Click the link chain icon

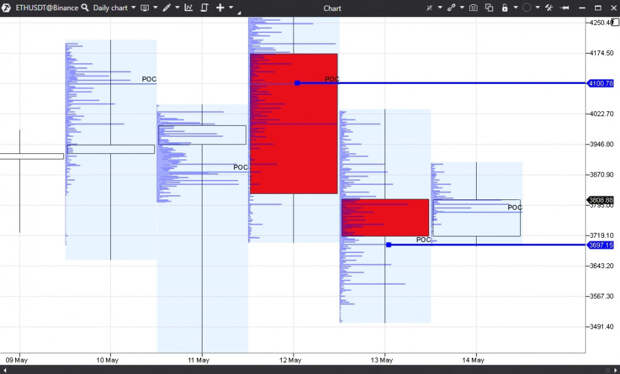(451, 8)
